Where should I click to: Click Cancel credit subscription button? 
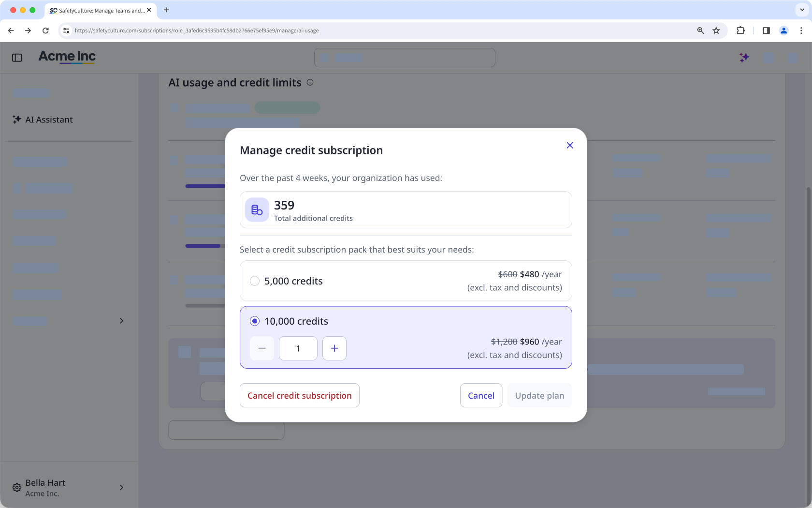tap(300, 395)
